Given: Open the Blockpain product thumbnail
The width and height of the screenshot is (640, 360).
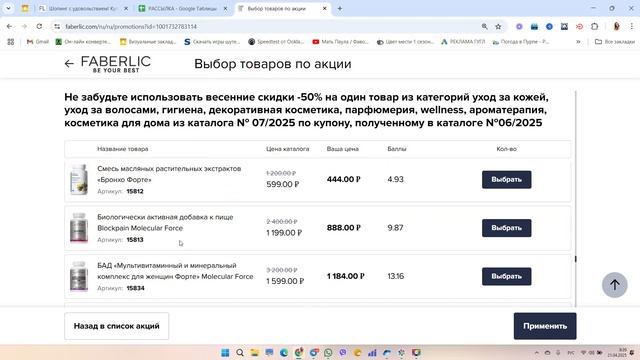Looking at the screenshot, I should point(79,228).
